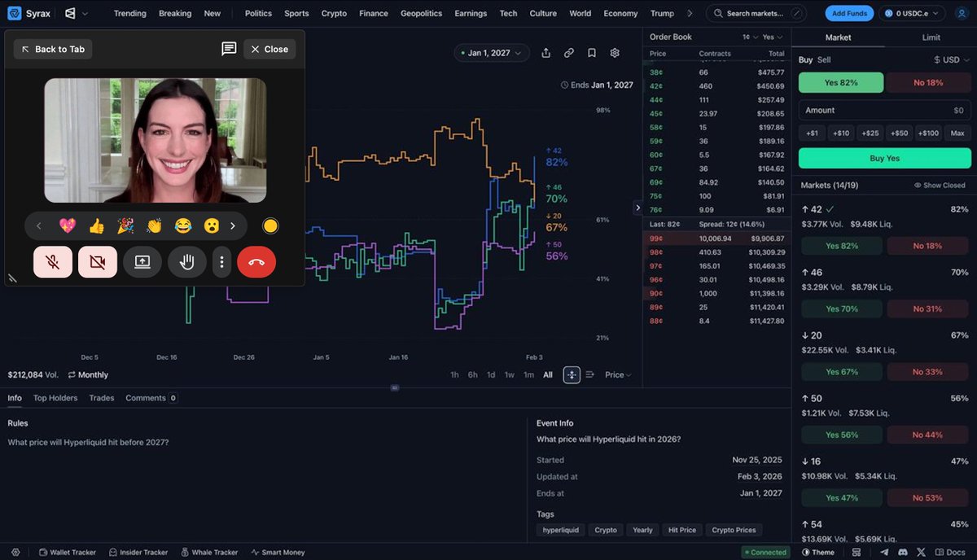
Task: Open the call chat message icon
Action: click(x=229, y=49)
